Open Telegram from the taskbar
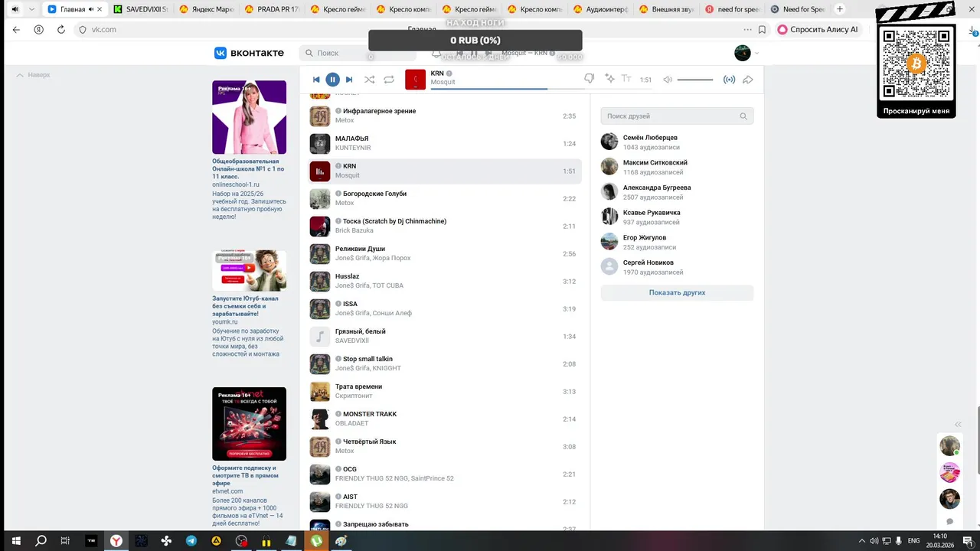Image resolution: width=980 pixels, height=551 pixels. [x=191, y=540]
